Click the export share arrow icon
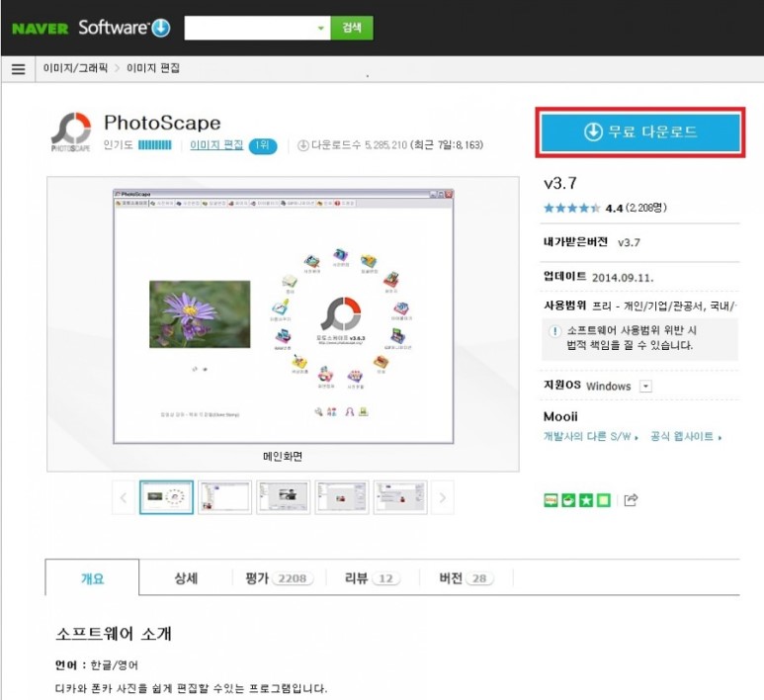Screen dimensions: 764x700 point(631,500)
